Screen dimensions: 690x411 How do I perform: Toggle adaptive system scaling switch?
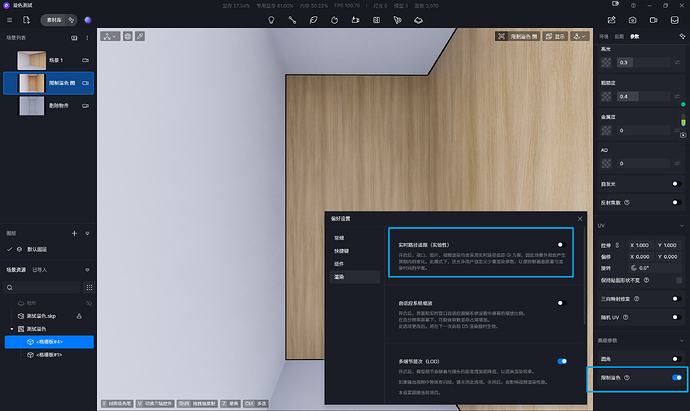tap(562, 303)
